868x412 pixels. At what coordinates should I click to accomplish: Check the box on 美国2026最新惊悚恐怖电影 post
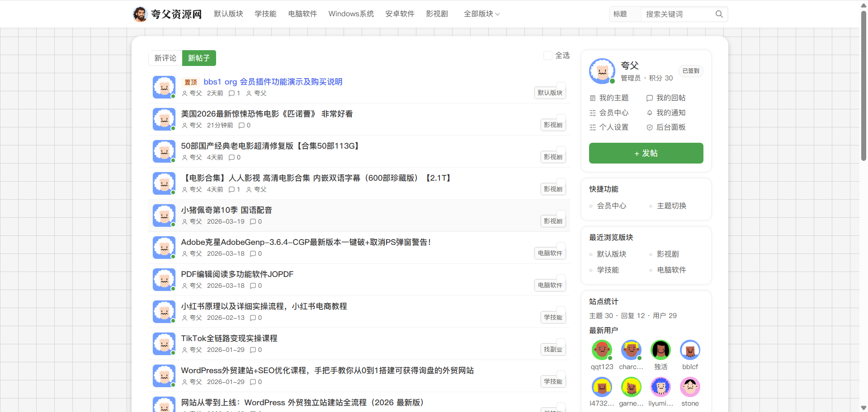pyautogui.click(x=561, y=118)
